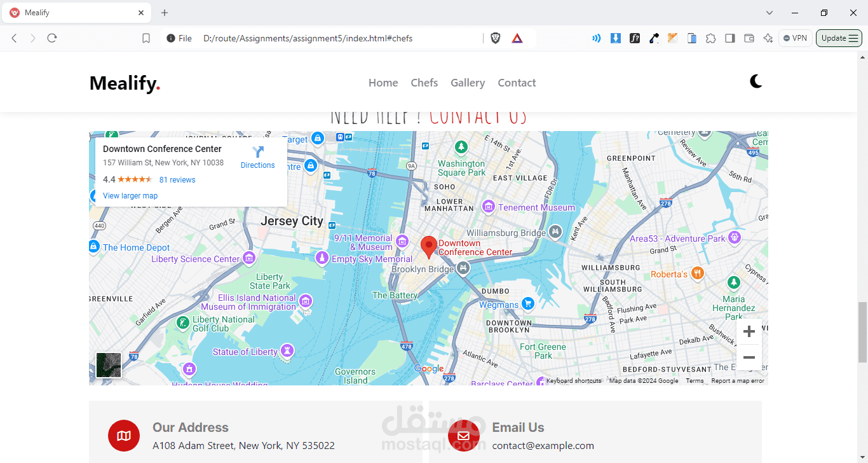Open the Update browser menu
The width and height of the screenshot is (868, 463).
(x=839, y=38)
